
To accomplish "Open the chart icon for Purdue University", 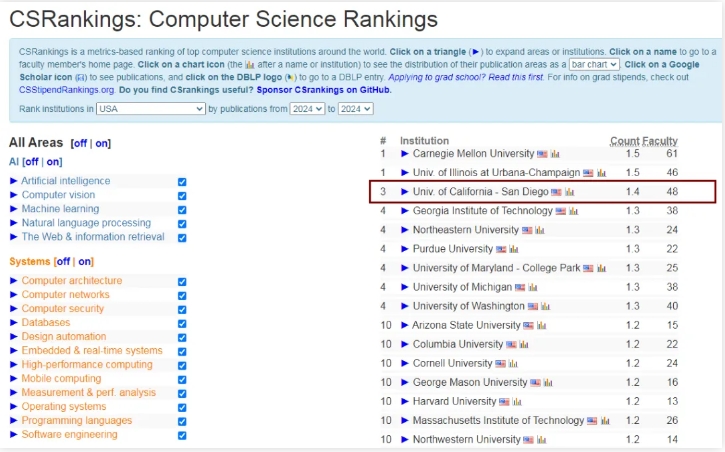I will [514, 250].
